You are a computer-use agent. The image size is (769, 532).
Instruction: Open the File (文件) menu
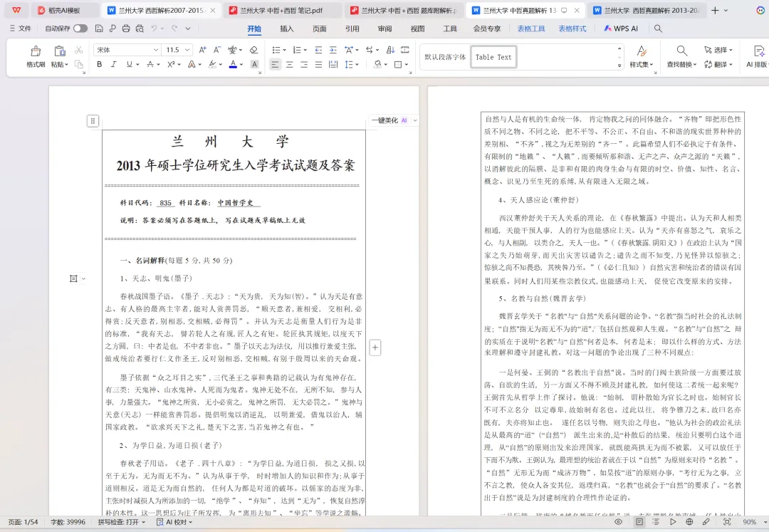(x=21, y=29)
